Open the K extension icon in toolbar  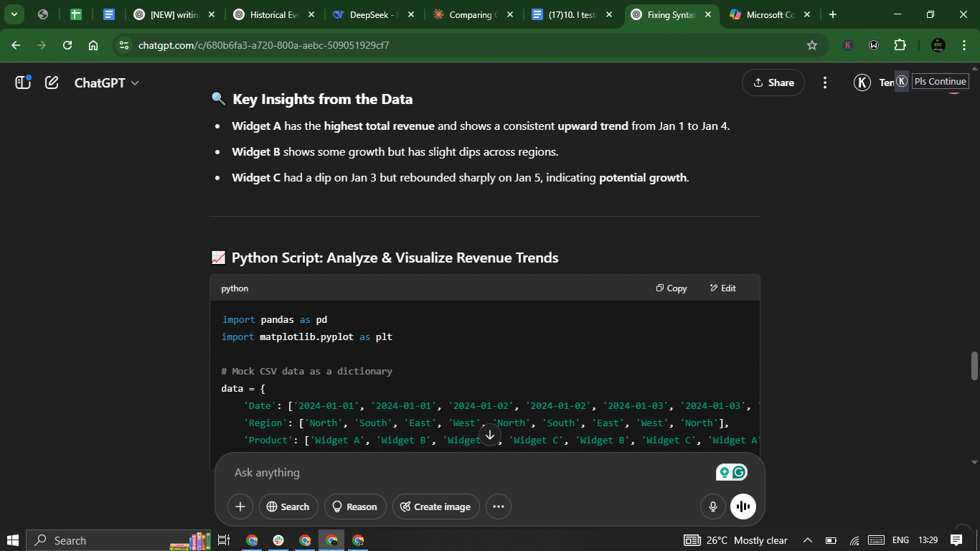[848, 45]
